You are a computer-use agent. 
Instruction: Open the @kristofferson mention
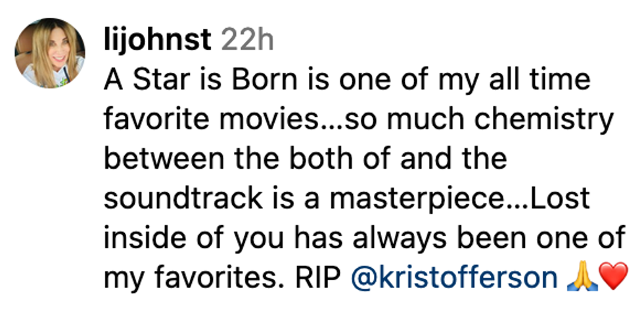(454, 278)
